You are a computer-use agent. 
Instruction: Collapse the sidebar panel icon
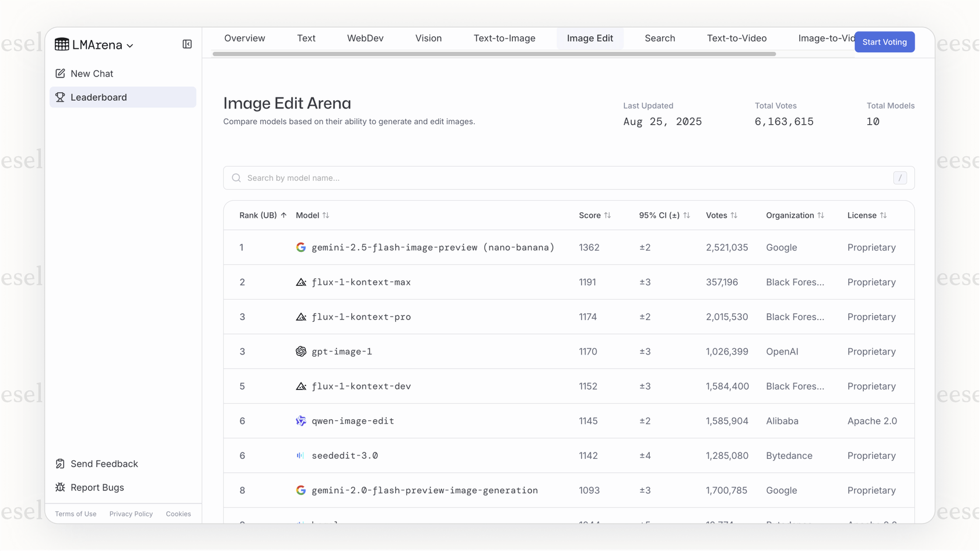point(187,44)
